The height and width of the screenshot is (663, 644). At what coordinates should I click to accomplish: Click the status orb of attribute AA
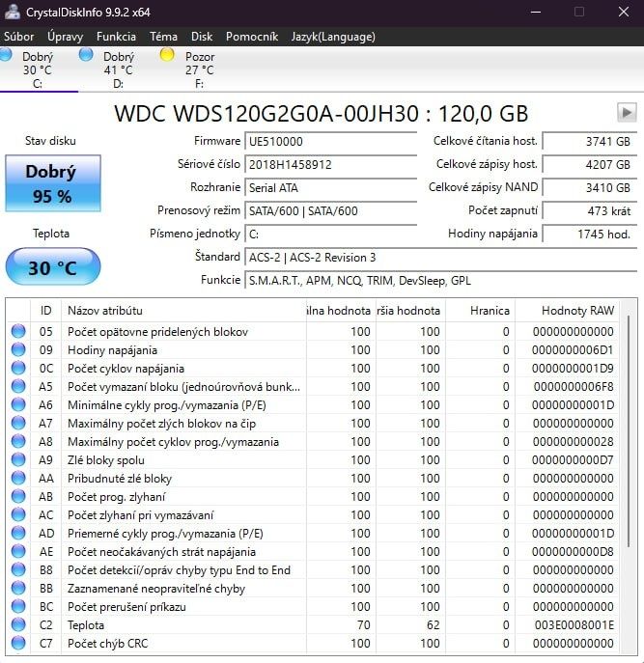(18, 478)
